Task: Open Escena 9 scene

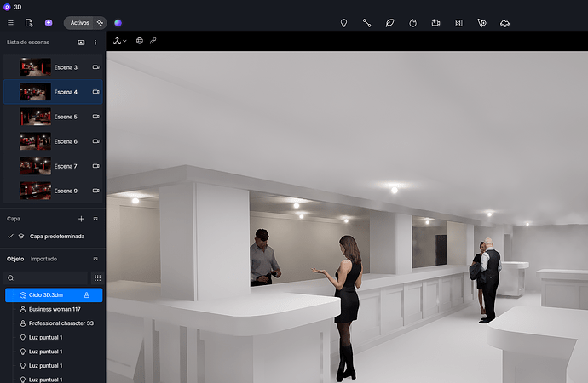Action: (x=53, y=191)
